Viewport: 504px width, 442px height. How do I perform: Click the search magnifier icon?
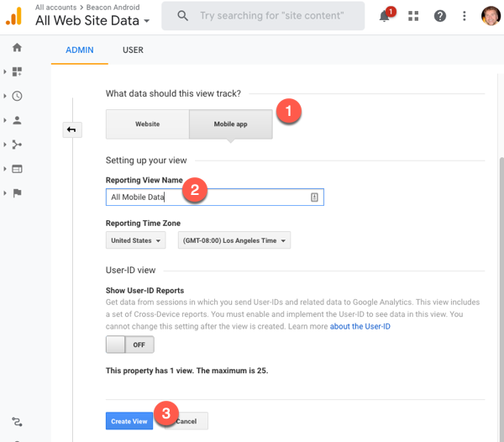182,15
